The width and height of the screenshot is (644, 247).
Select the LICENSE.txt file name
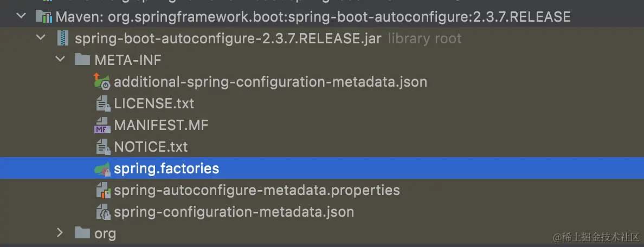click(x=154, y=103)
